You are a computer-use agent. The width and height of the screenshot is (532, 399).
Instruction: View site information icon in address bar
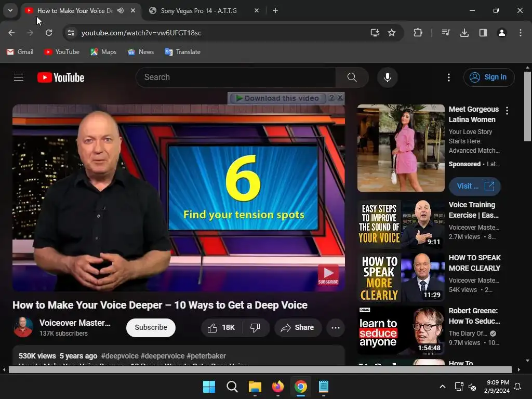[x=71, y=33]
